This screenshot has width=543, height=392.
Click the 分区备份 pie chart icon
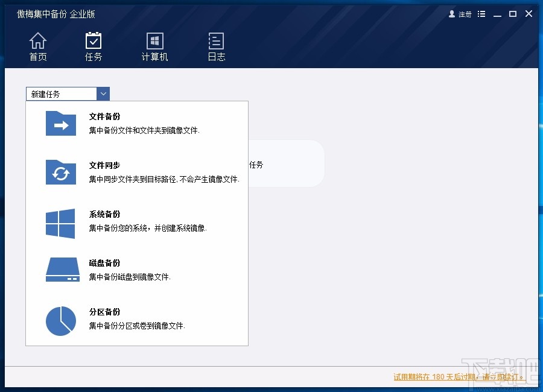[x=61, y=320]
